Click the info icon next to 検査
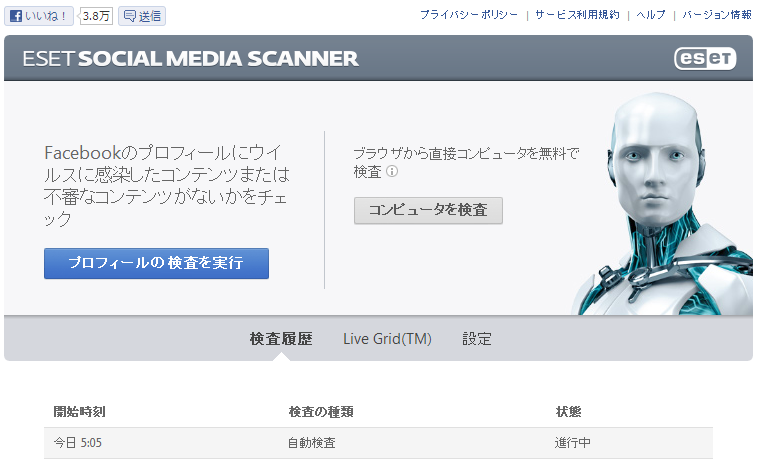The height and width of the screenshot is (467, 760). coord(392,171)
